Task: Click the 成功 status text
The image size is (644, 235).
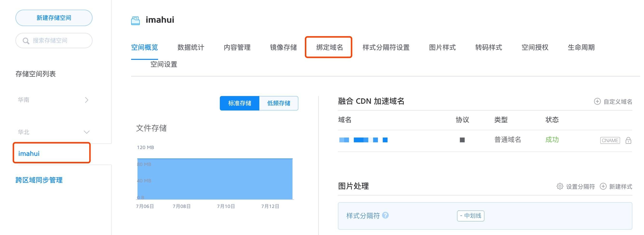Action: tap(552, 140)
